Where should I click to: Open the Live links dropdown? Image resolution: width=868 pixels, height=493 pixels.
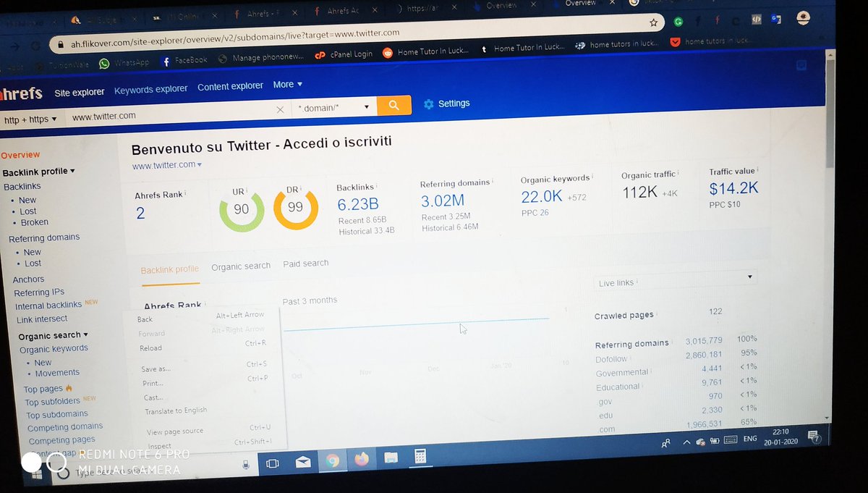pyautogui.click(x=676, y=281)
